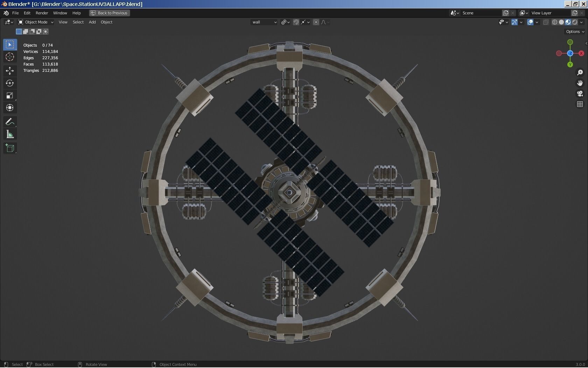Select the Transform tool
Screen dimensions: 588x368
pos(10,108)
